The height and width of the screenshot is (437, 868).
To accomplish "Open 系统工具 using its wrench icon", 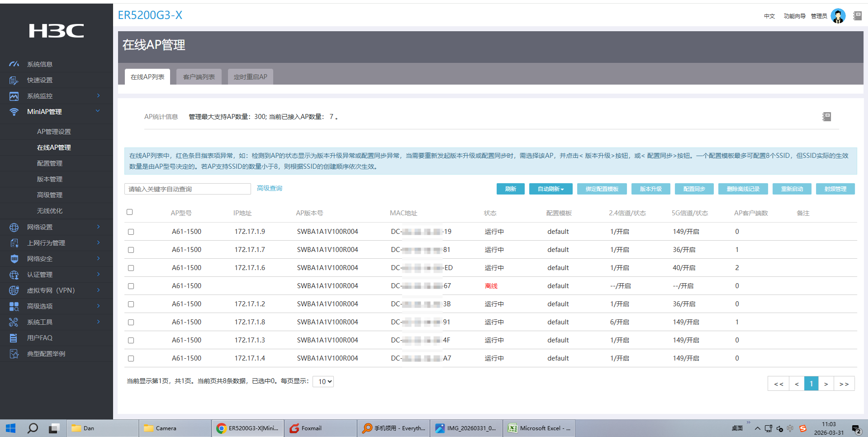I will (14, 322).
